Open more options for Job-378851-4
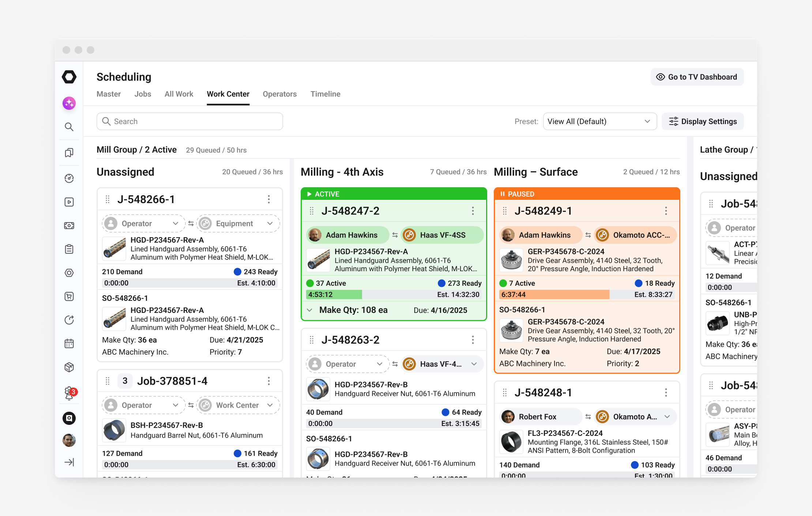 (269, 381)
